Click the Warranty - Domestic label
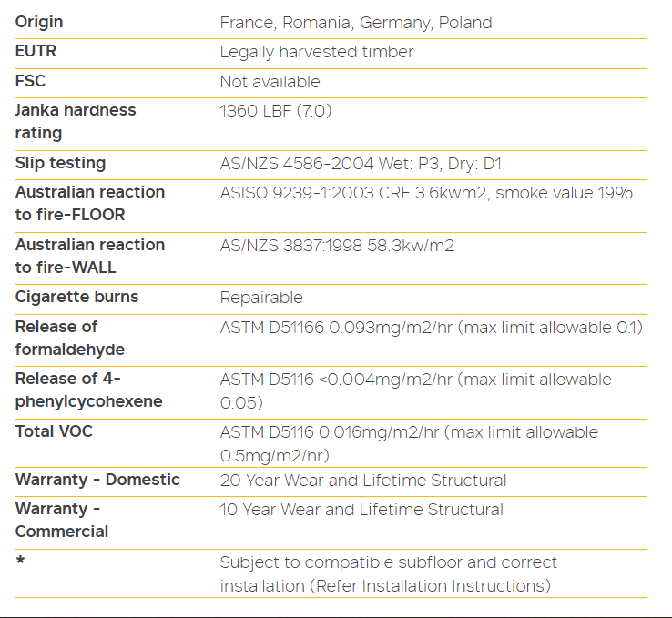Viewport: 672px width, 618px height. (x=97, y=480)
